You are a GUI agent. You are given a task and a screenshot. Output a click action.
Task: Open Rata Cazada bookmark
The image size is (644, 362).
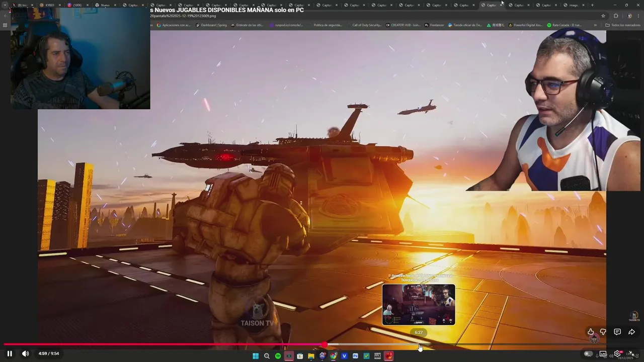coord(564,25)
